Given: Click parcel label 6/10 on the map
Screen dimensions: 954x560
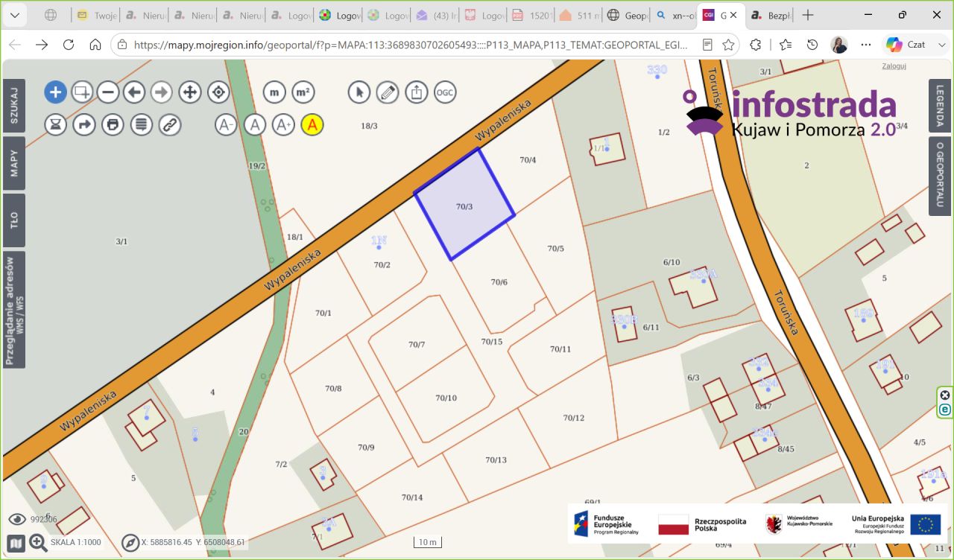Looking at the screenshot, I should click(x=672, y=262).
